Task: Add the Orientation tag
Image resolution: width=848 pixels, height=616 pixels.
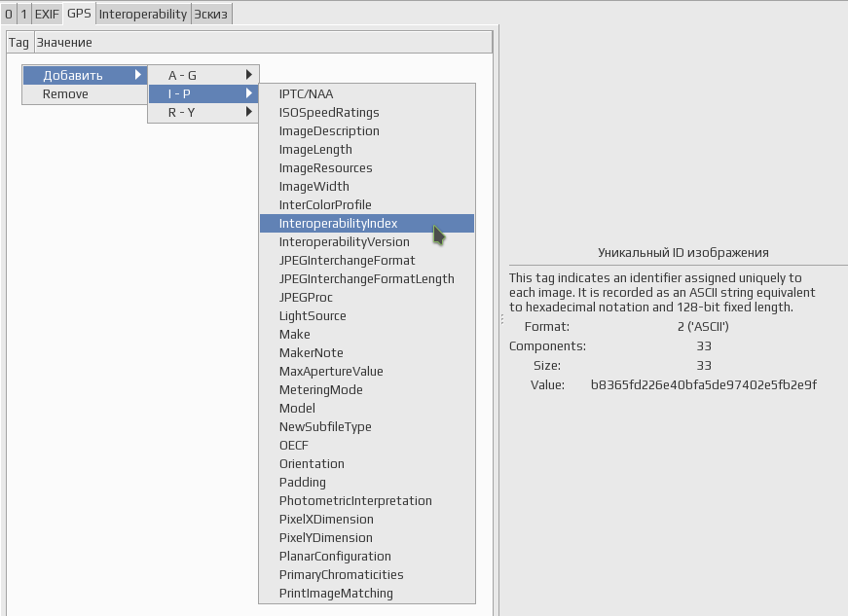Action: [367, 463]
